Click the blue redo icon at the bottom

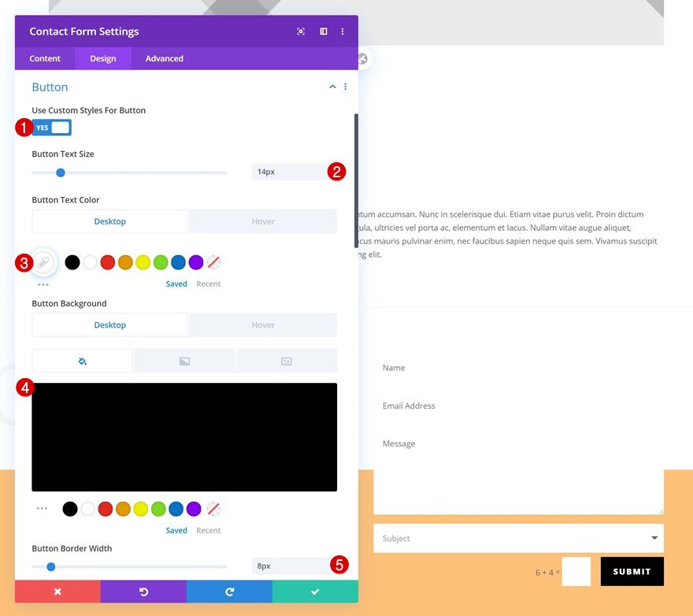[229, 591]
